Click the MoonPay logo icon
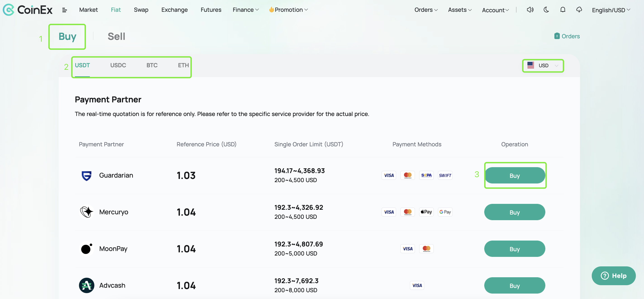Image resolution: width=644 pixels, height=299 pixels. 86,249
